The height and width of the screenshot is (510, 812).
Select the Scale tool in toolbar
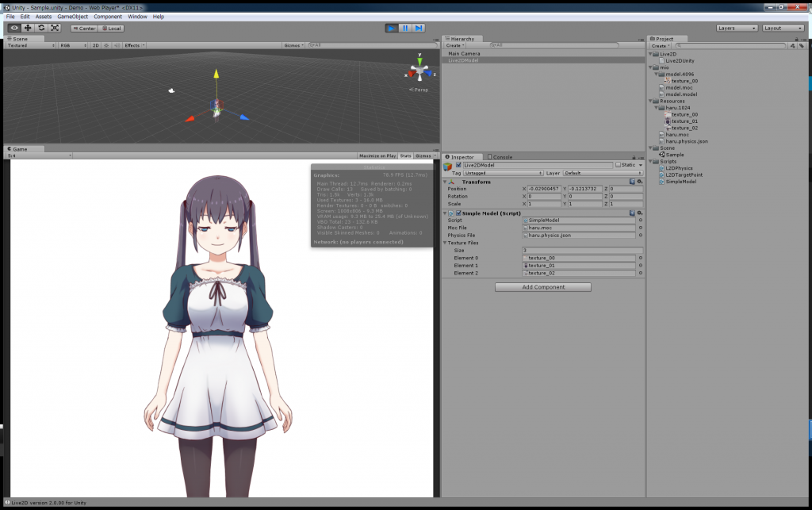click(55, 28)
